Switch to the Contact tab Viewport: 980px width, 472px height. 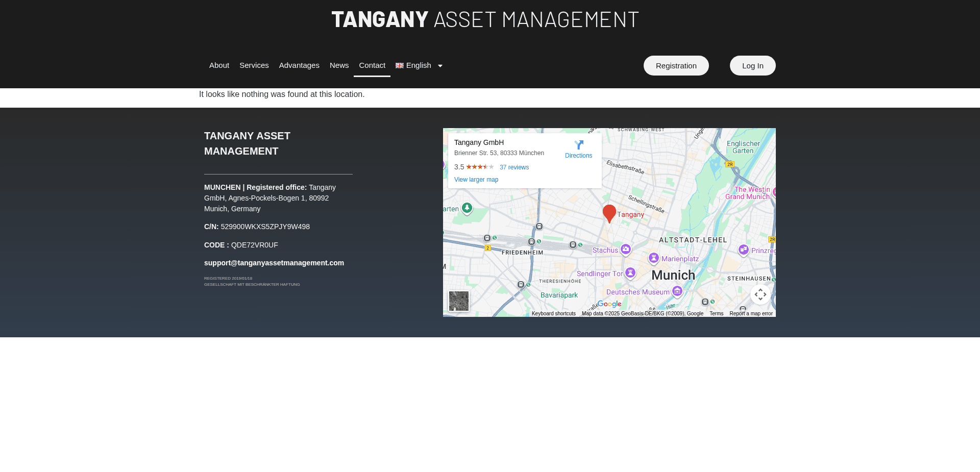pyautogui.click(x=372, y=65)
